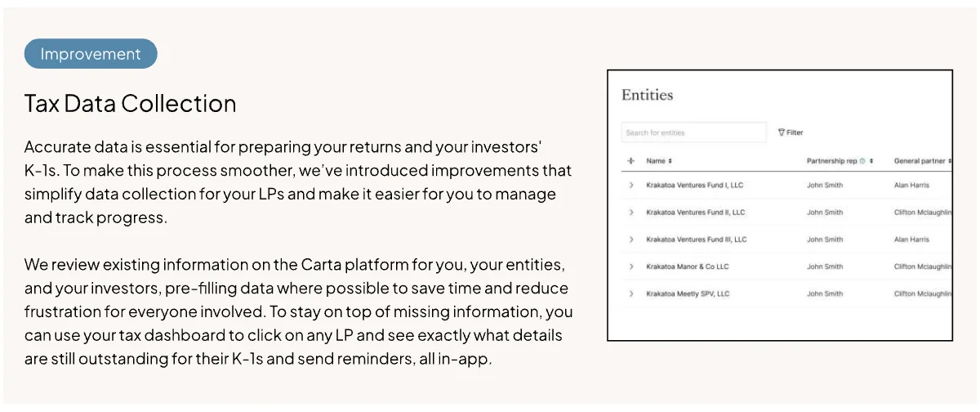
Task: Expand Krakatoa Manor & Co LLC row
Action: point(631,266)
